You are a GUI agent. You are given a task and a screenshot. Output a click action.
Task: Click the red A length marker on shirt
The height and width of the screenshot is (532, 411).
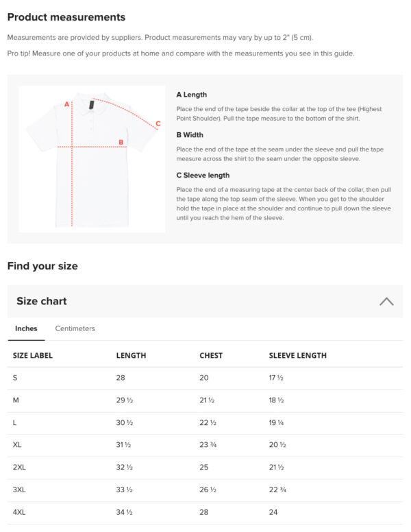[x=66, y=105]
